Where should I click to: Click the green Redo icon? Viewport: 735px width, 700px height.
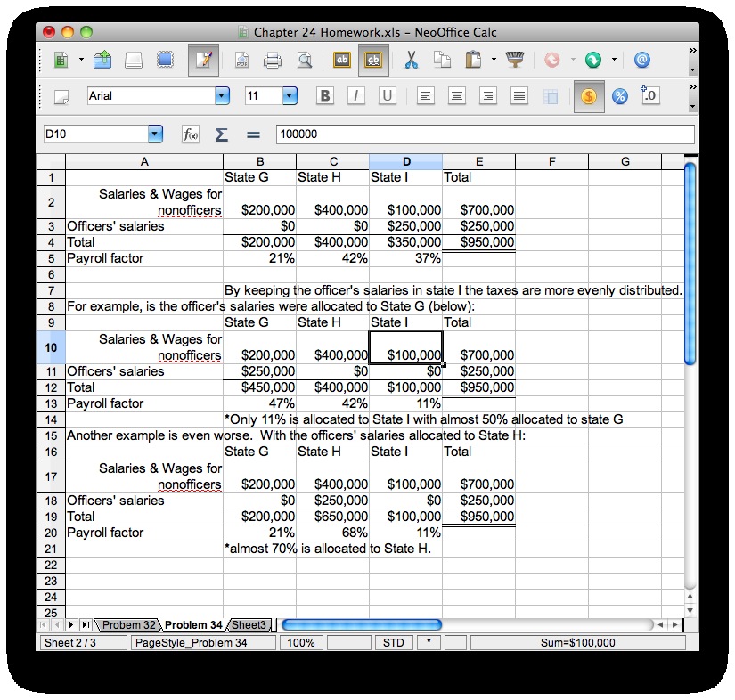[593, 60]
